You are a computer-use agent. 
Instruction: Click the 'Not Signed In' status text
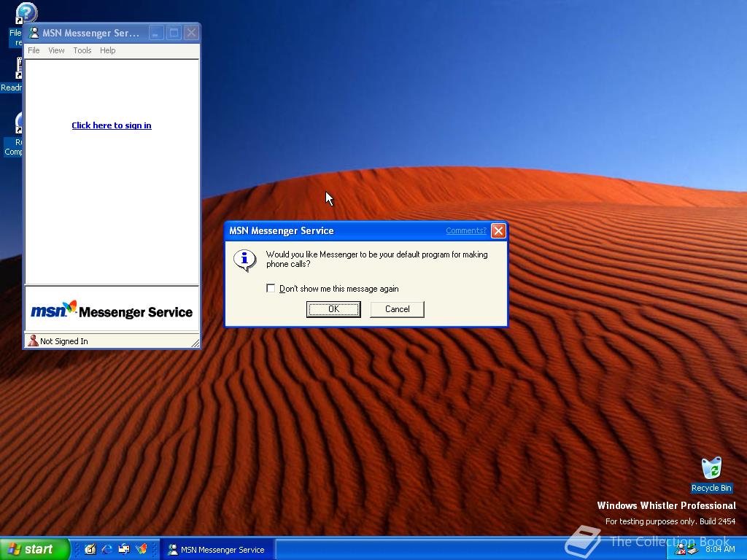[64, 341]
